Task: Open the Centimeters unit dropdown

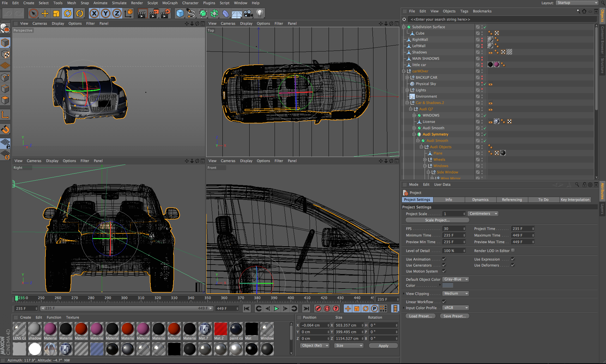Action: tap(483, 214)
